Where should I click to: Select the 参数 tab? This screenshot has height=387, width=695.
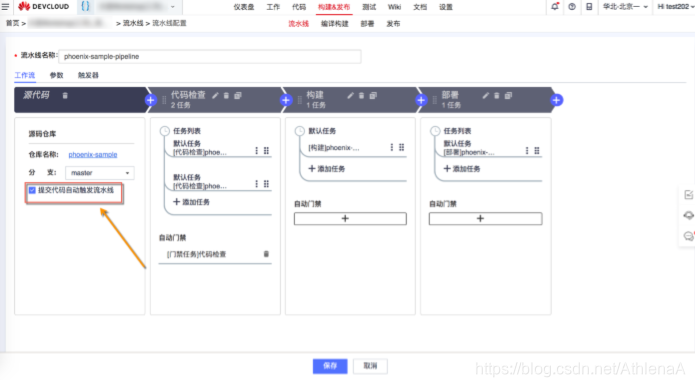point(56,75)
